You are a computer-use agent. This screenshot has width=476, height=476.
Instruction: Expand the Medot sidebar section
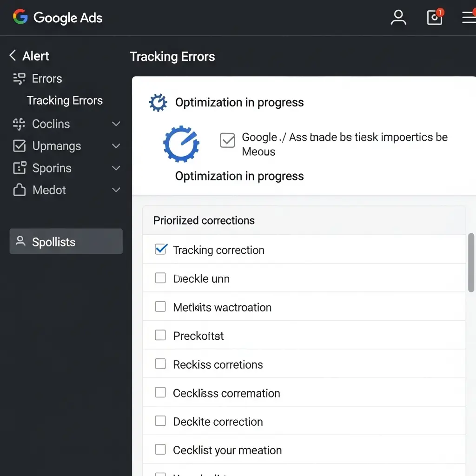coord(116,190)
